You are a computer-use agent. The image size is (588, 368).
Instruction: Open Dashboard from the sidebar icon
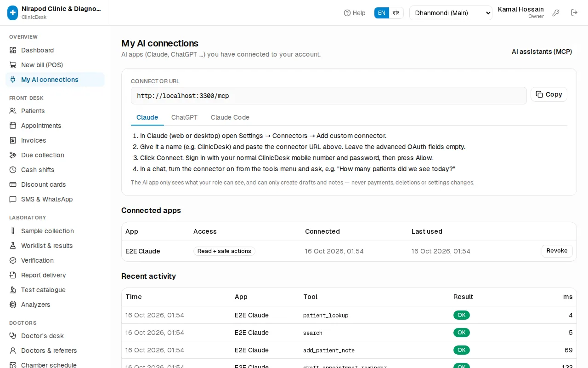[13, 50]
